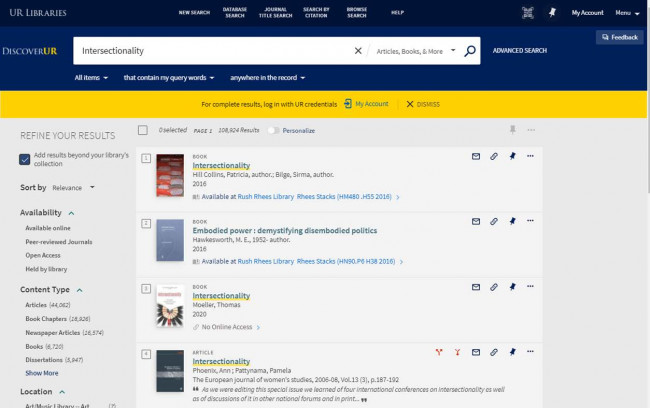
Task: Open more actions for Phoenix article result
Action: 530,352
